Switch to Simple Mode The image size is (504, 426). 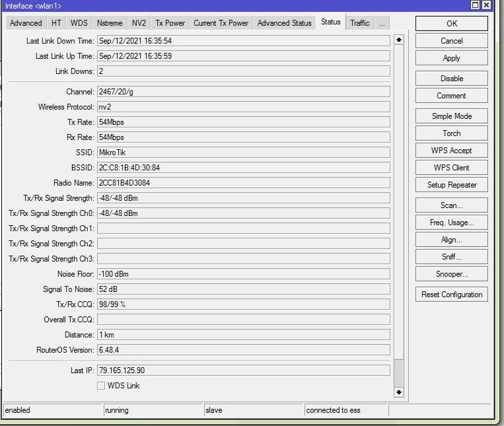[452, 116]
